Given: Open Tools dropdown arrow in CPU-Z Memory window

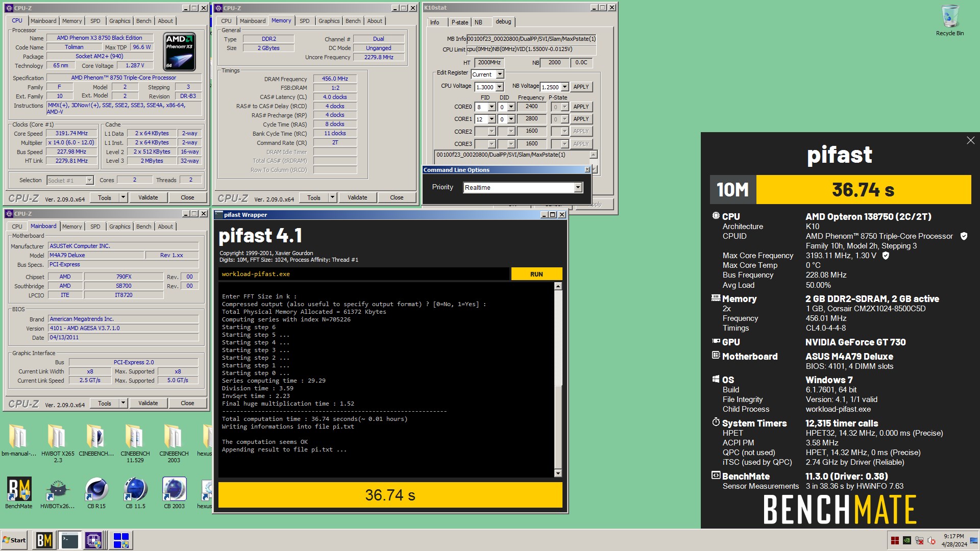Looking at the screenshot, I should click(x=332, y=197).
